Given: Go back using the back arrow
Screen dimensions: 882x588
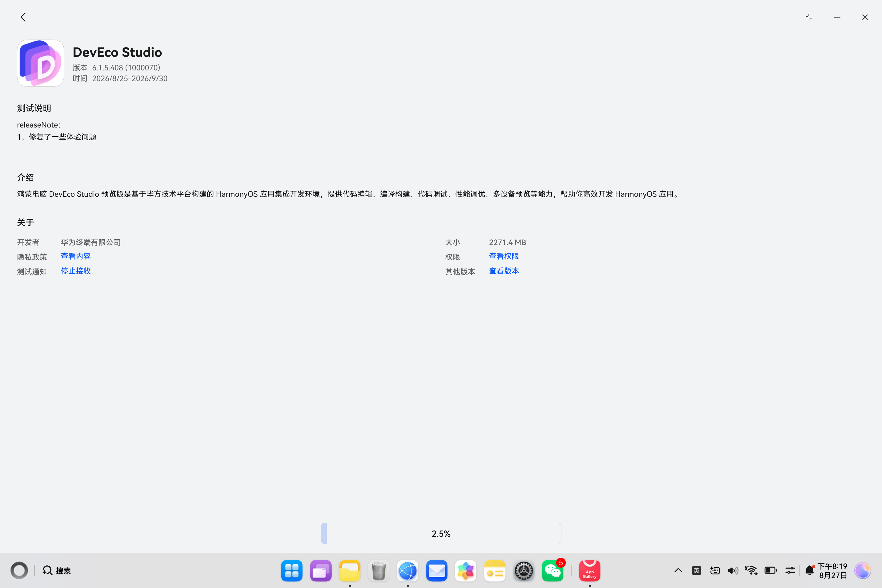Looking at the screenshot, I should (23, 17).
